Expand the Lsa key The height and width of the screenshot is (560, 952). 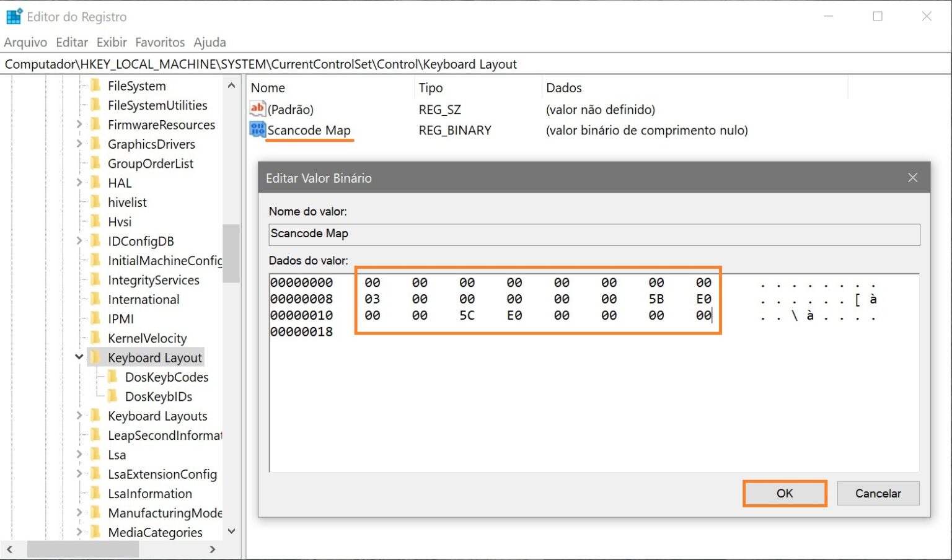(x=79, y=454)
